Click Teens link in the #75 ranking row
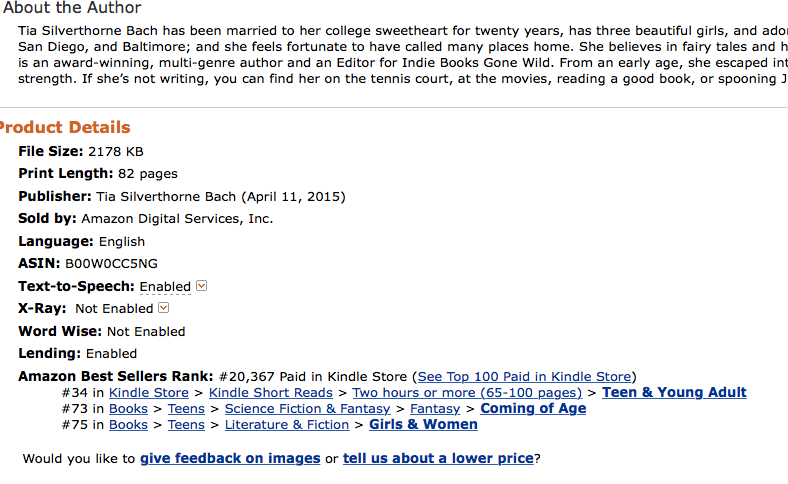This screenshot has height=484, width=788. click(x=186, y=425)
